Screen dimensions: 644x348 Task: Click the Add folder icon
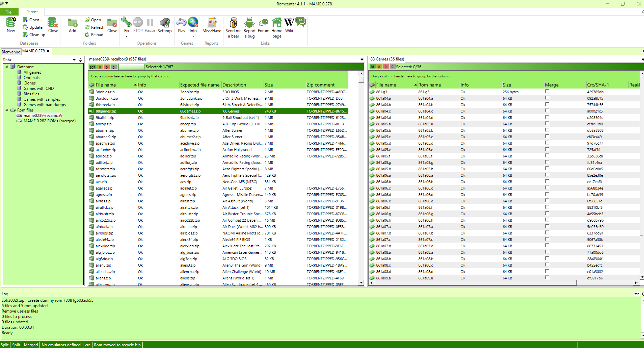pyautogui.click(x=73, y=23)
